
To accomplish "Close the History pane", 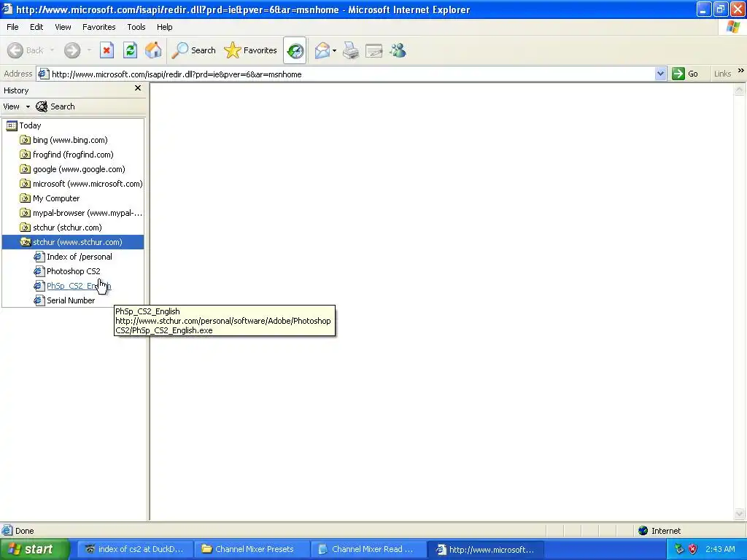I will pyautogui.click(x=138, y=88).
